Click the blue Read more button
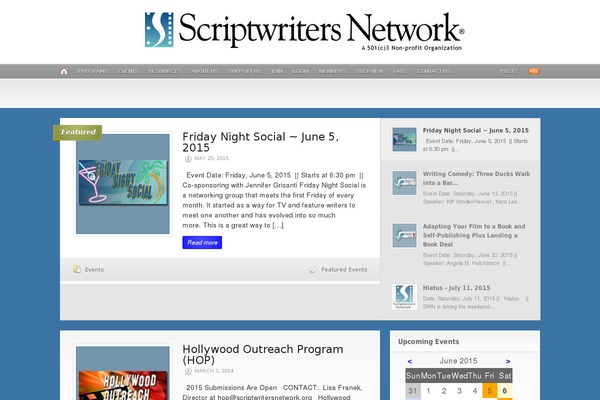This screenshot has height=400, width=600. (x=202, y=242)
